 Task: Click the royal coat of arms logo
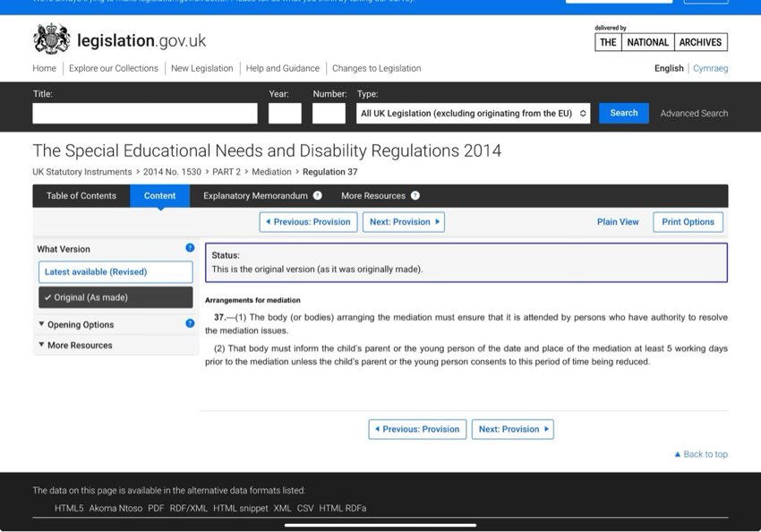tap(51, 39)
